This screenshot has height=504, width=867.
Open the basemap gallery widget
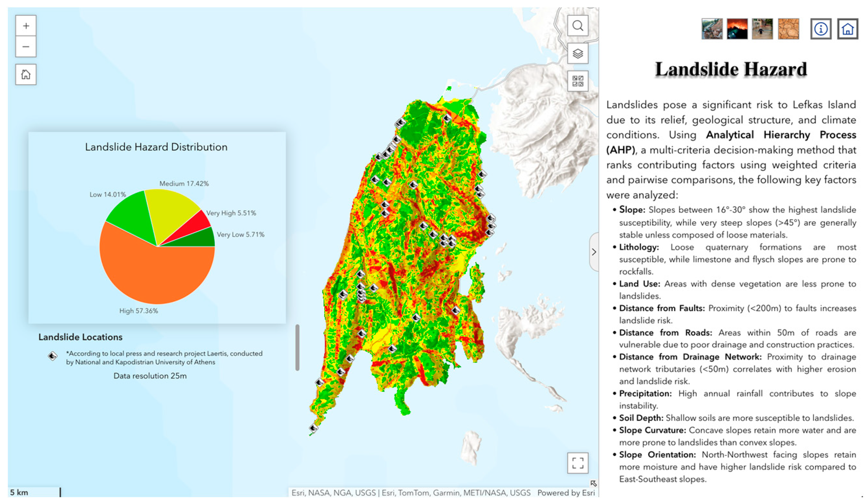click(578, 81)
